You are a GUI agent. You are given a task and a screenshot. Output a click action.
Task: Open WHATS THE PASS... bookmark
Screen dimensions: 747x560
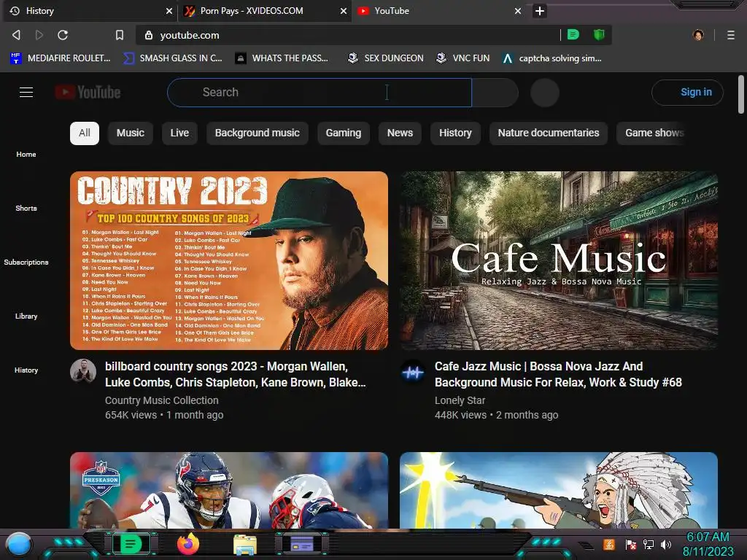[282, 58]
